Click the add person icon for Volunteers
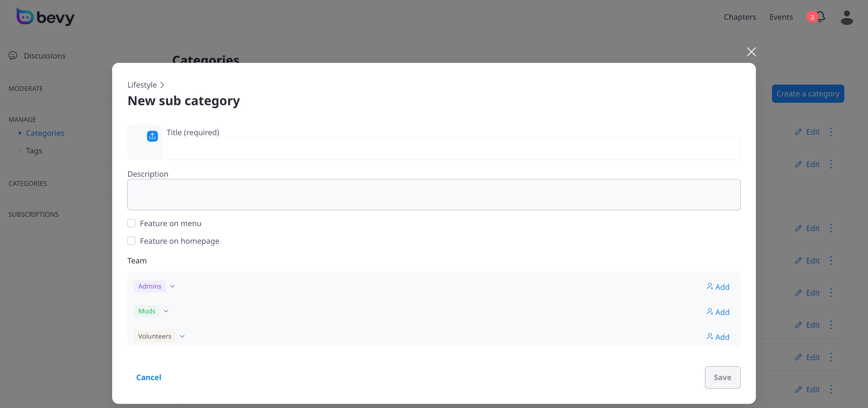The height and width of the screenshot is (408, 868). point(709,336)
